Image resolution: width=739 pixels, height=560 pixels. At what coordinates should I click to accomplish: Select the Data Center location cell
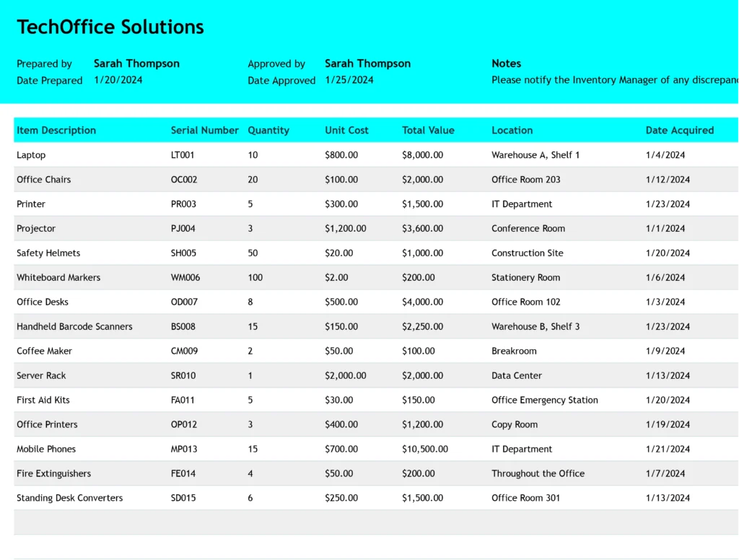517,376
